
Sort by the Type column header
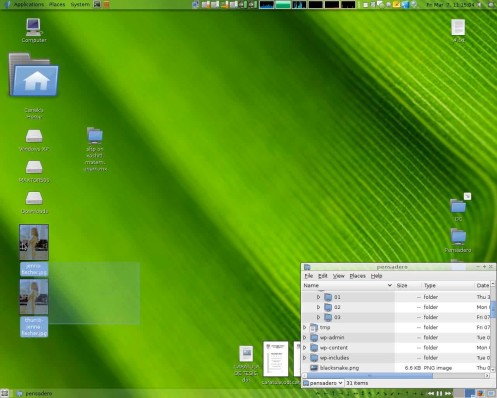coord(447,285)
